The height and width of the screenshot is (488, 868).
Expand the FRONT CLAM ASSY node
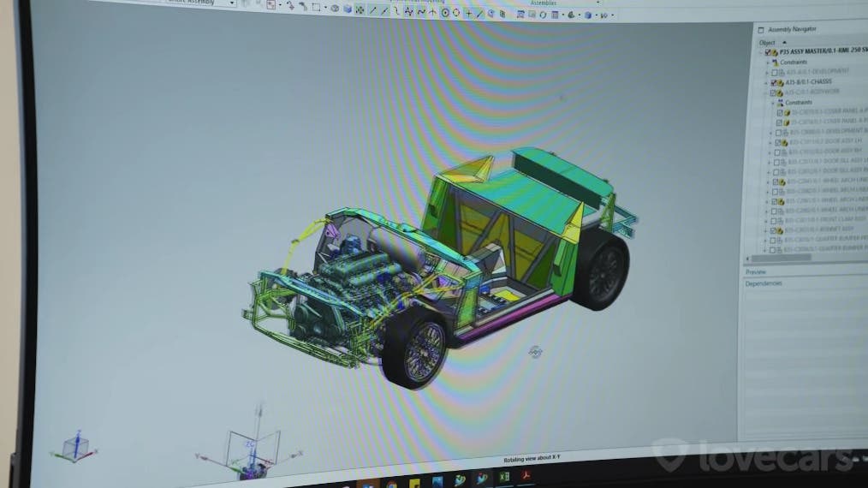[x=767, y=221]
